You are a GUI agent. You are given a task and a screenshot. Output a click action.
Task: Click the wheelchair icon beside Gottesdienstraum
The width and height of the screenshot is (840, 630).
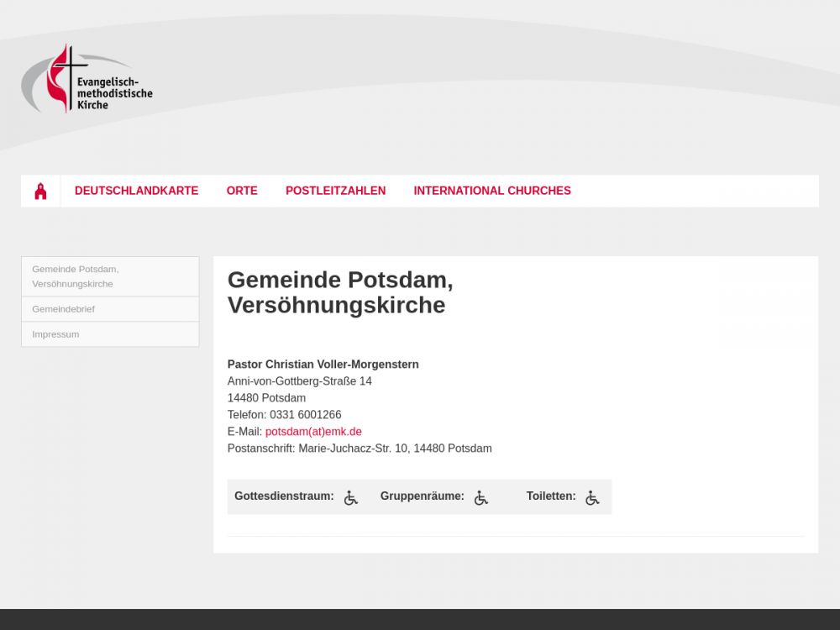coord(351,497)
